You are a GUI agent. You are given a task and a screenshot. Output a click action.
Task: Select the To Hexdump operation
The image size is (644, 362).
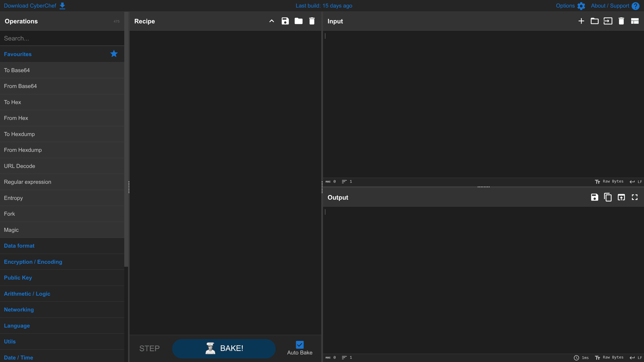coord(62,134)
